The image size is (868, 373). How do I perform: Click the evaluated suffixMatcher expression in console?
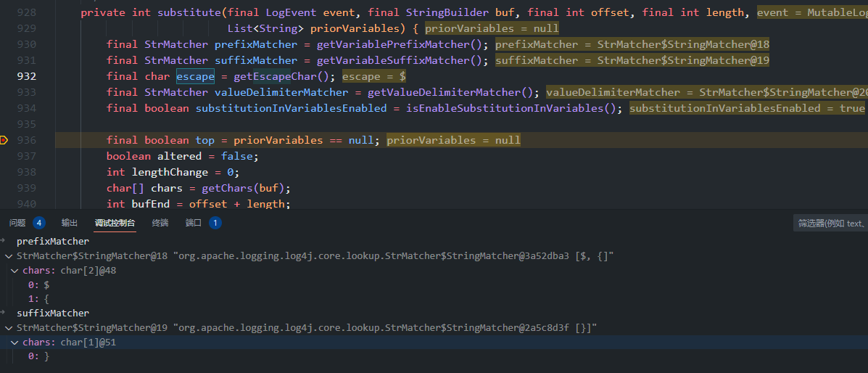point(53,313)
